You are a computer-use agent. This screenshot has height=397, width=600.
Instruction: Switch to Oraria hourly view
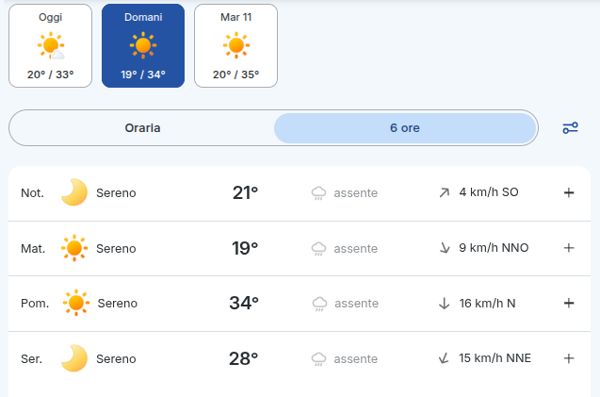pos(142,128)
